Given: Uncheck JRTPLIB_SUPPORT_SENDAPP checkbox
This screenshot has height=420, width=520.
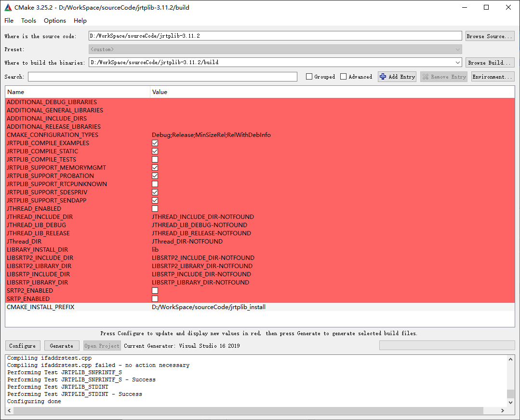Looking at the screenshot, I should tap(155, 201).
